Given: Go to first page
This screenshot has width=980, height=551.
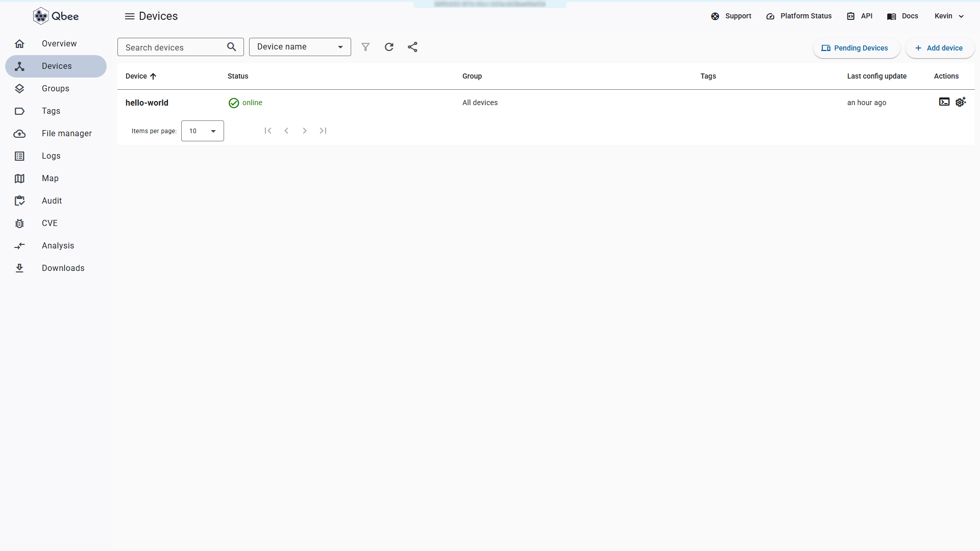Looking at the screenshot, I should tap(268, 131).
